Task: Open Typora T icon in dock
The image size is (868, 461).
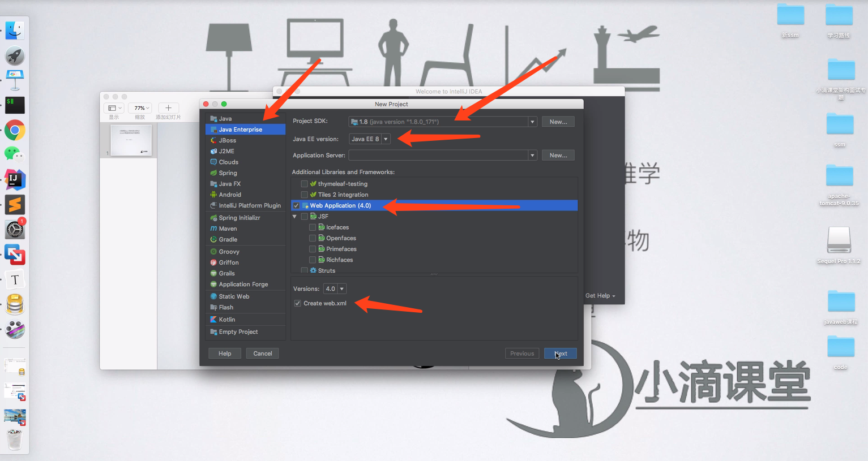Action: (x=15, y=280)
